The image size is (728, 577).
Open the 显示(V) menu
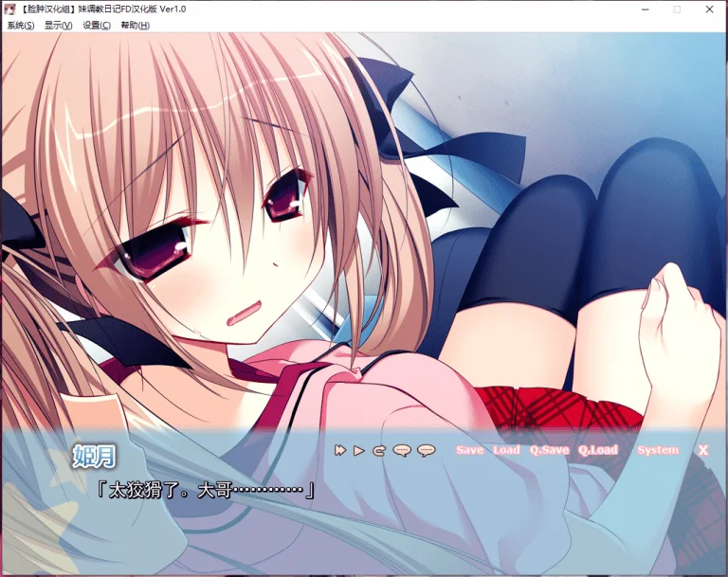pyautogui.click(x=58, y=26)
